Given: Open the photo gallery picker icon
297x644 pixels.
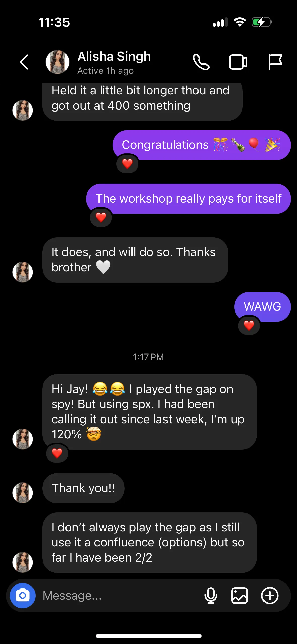Looking at the screenshot, I should 240,596.
